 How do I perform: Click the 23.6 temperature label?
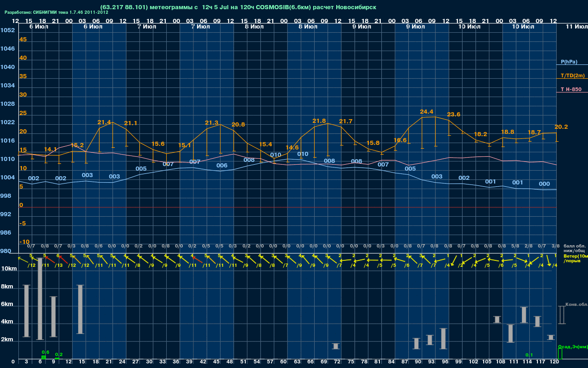(454, 115)
